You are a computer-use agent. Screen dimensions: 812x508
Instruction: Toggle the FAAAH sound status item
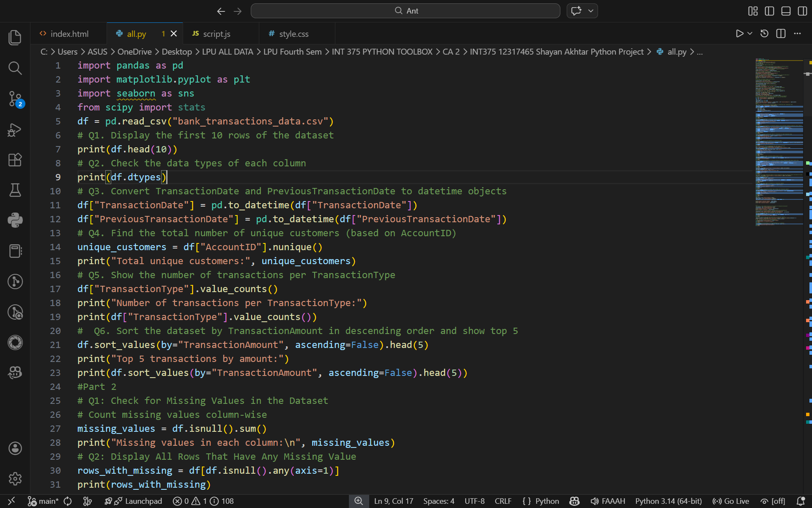607,501
